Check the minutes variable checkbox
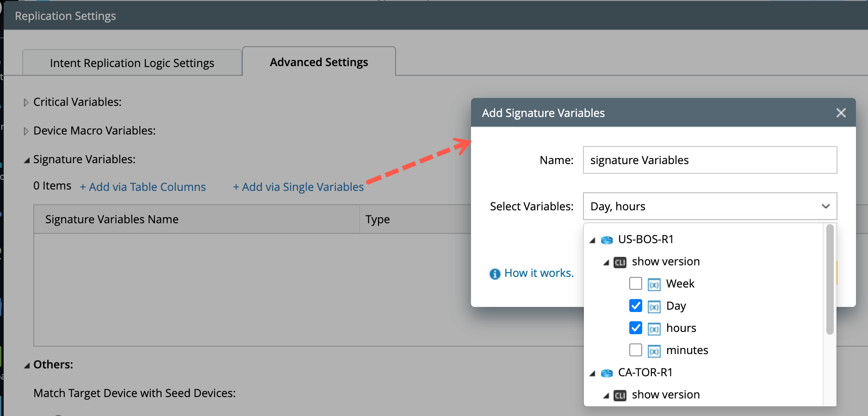Viewport: 868px width, 416px height. pyautogui.click(x=635, y=350)
